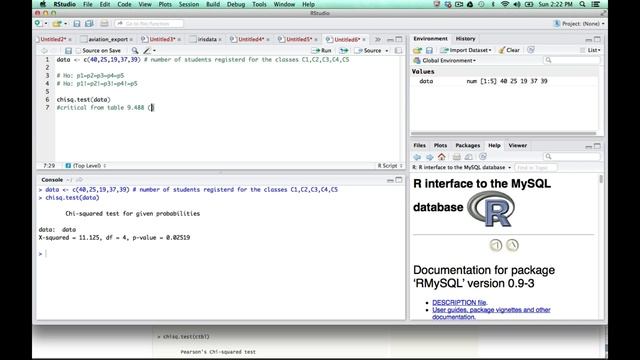Image resolution: width=640 pixels, height=360 pixels.
Task: Click the Help search field
Action: tap(572, 157)
